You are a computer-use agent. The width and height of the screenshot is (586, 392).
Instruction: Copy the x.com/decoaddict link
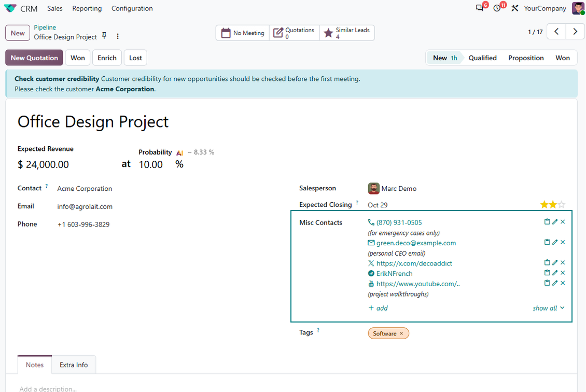click(547, 262)
